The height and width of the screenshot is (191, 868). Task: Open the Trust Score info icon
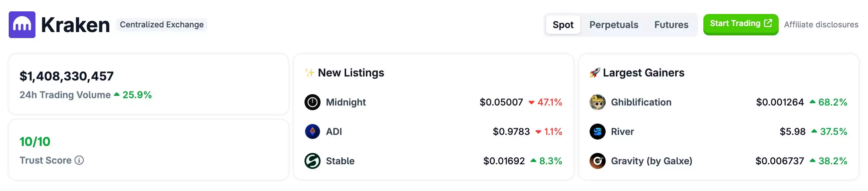(79, 160)
